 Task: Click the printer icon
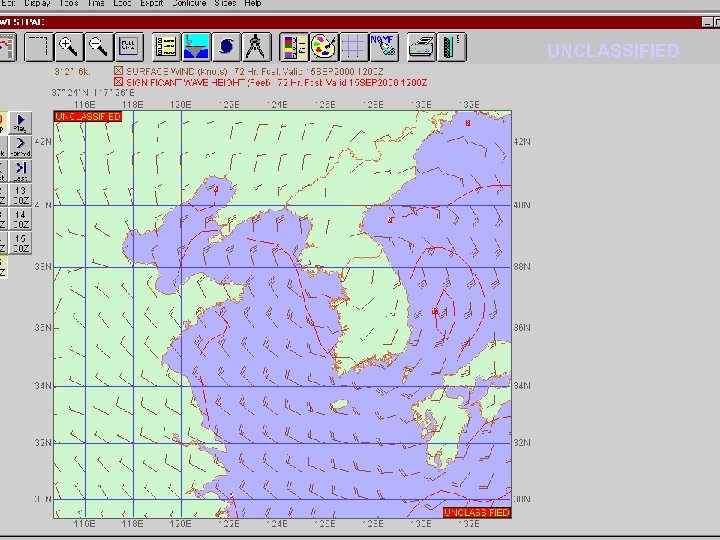click(422, 47)
